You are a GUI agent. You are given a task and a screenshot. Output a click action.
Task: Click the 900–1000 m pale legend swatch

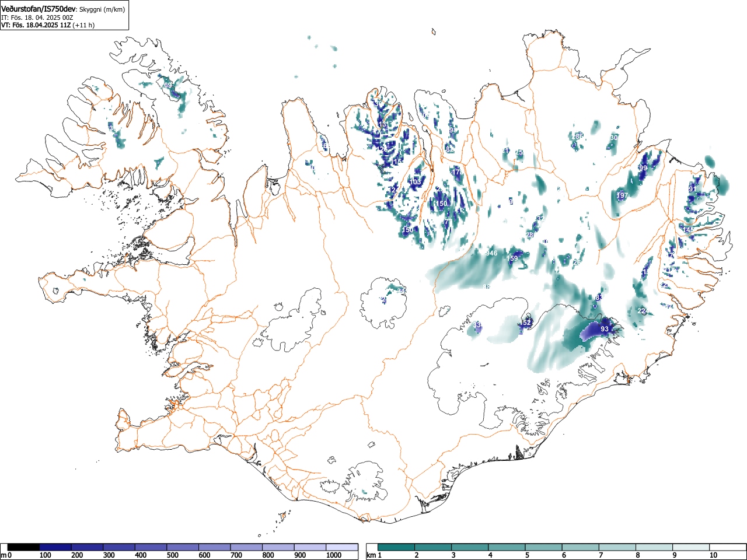310,547
